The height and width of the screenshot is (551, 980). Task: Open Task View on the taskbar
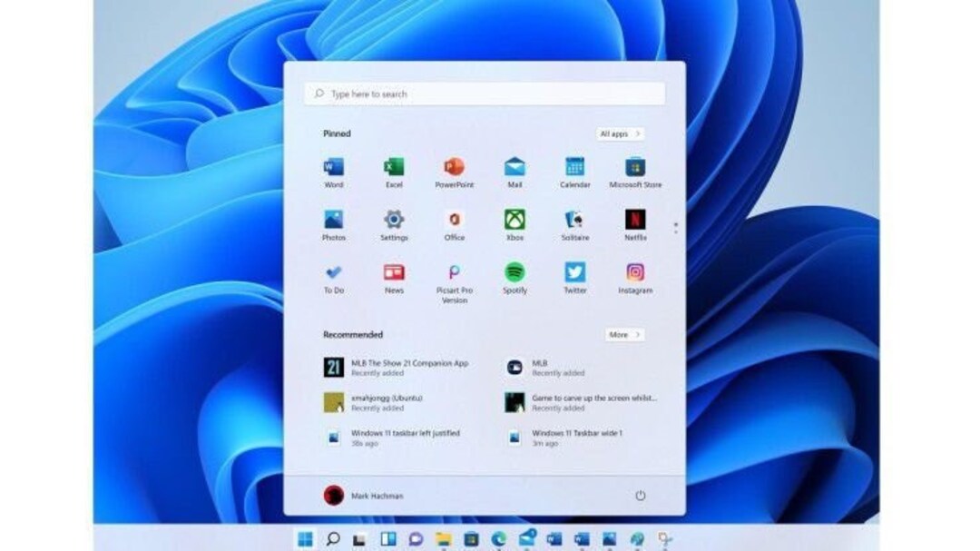pyautogui.click(x=360, y=539)
